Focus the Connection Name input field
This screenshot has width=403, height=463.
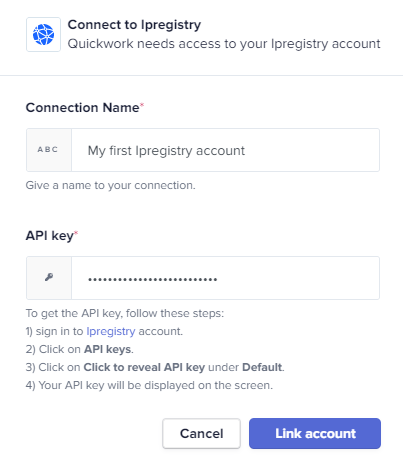point(225,150)
